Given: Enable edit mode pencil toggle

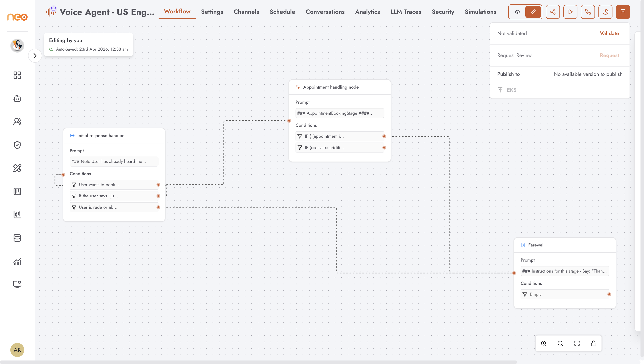Looking at the screenshot, I should 533,12.
